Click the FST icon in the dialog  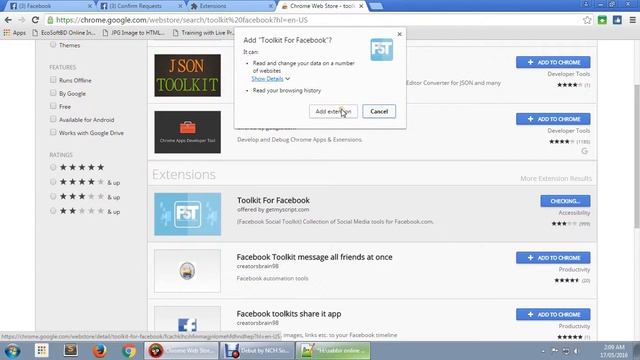(382, 49)
